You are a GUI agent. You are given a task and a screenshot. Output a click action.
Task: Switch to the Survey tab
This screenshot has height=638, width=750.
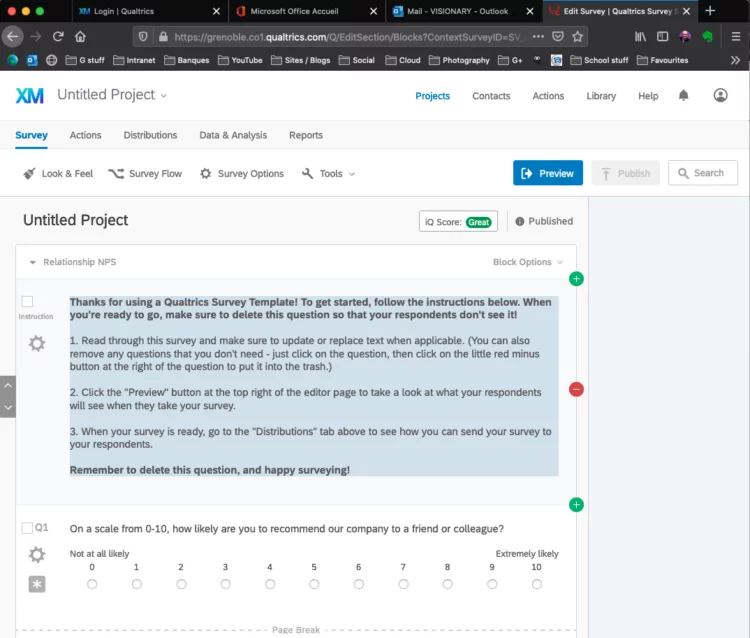coord(31,135)
